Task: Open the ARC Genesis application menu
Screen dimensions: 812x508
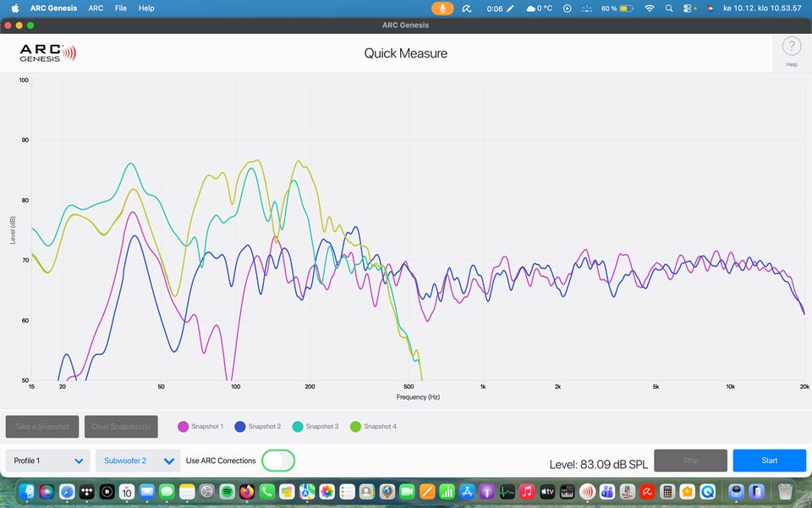Action: 54,8
